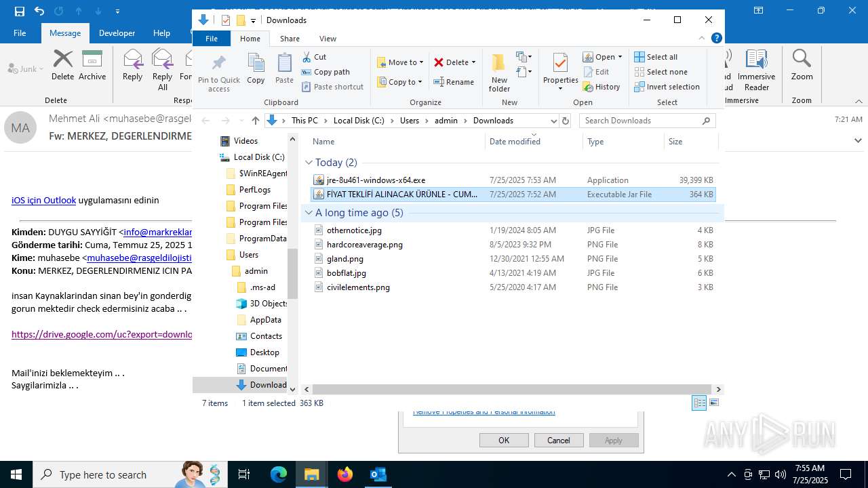The height and width of the screenshot is (488, 868).
Task: Switch to Explorer View tab
Action: pyautogui.click(x=328, y=39)
